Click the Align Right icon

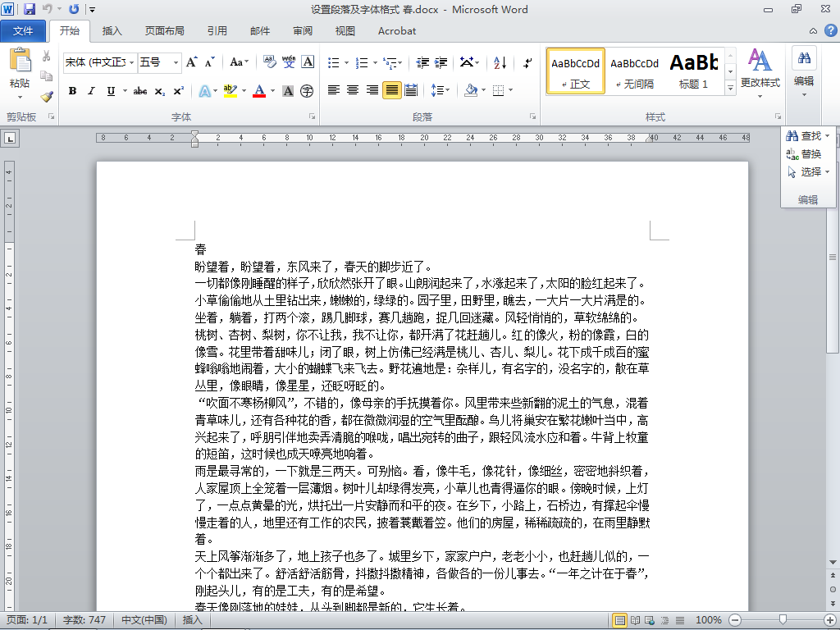pyautogui.click(x=372, y=90)
